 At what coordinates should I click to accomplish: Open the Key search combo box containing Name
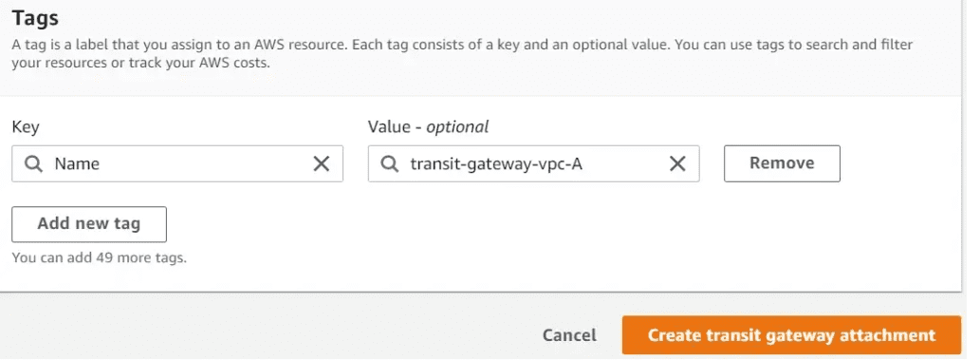[x=177, y=164]
